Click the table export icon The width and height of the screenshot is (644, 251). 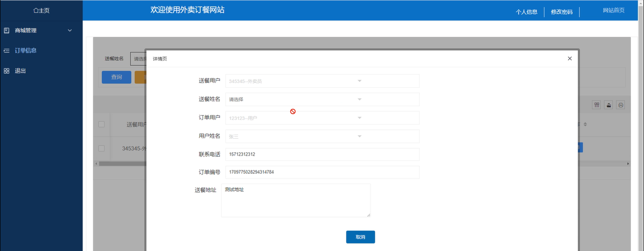(x=609, y=105)
